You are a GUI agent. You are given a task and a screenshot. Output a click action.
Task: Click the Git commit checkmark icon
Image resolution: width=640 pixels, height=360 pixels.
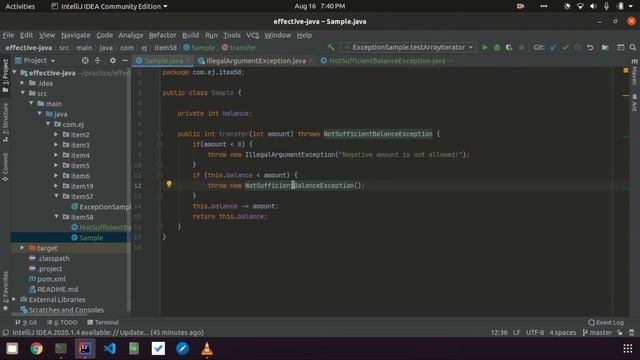pyautogui.click(x=565, y=47)
